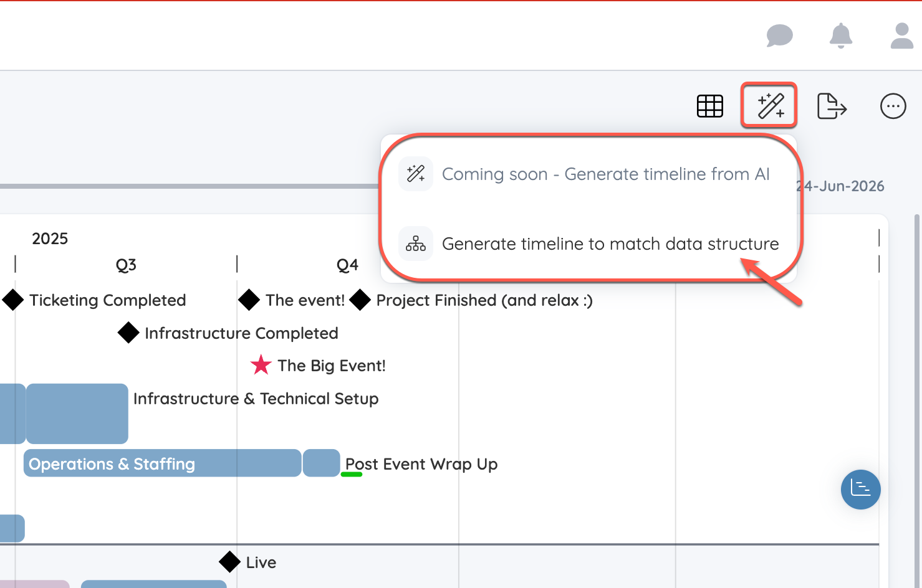922x588 pixels.
Task: Click the Post Event Wrap Up label
Action: (x=421, y=464)
